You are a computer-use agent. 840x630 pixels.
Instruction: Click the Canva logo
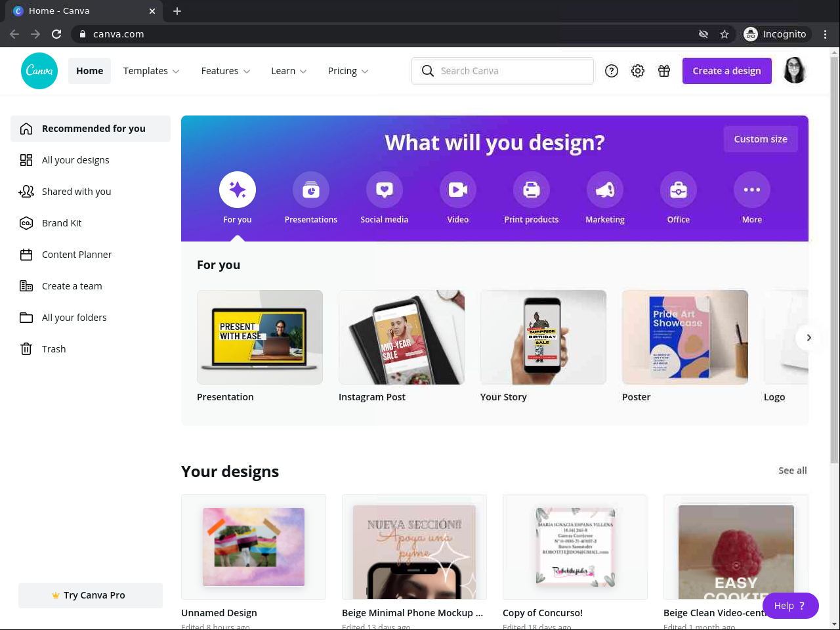point(39,71)
